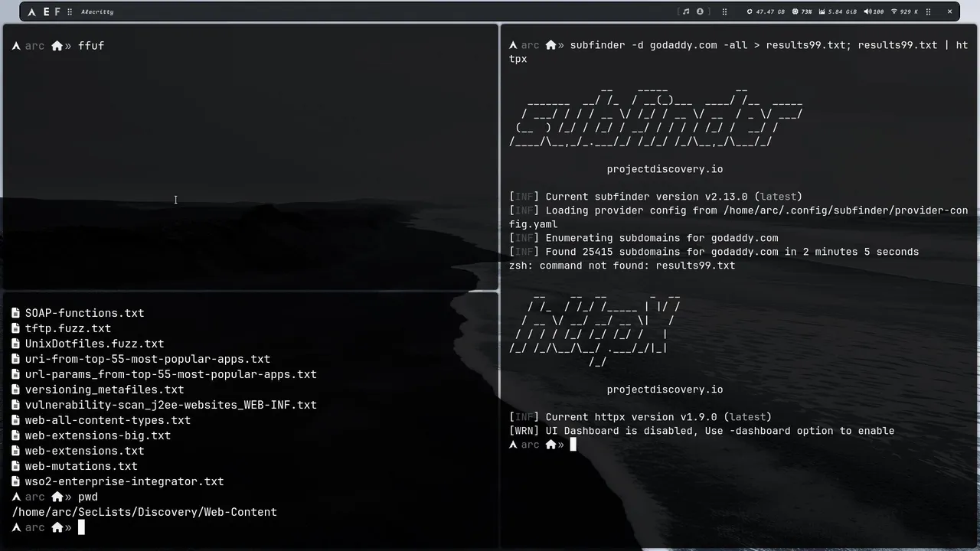This screenshot has height=551, width=980.
Task: Click 'Enumerating subdomains for godaddy.com' line
Action: (x=643, y=238)
